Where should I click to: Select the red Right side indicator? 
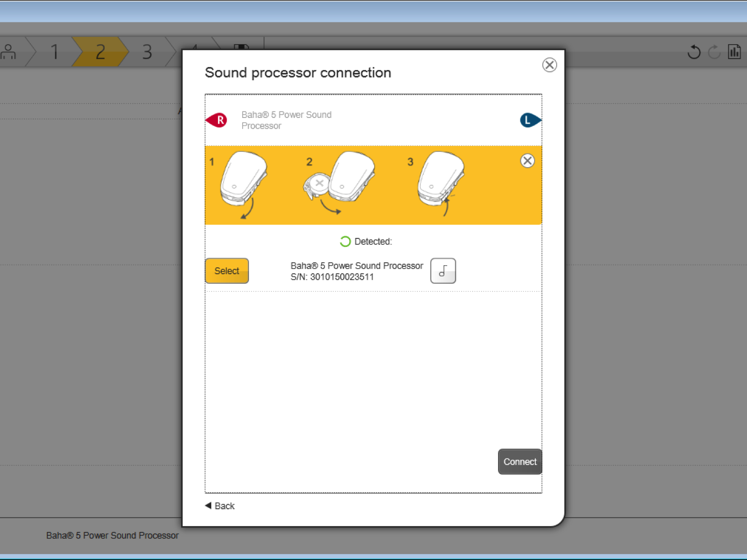[217, 120]
